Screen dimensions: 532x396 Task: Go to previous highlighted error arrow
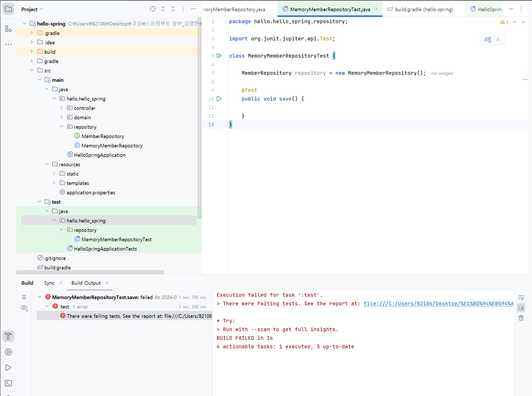(x=515, y=22)
